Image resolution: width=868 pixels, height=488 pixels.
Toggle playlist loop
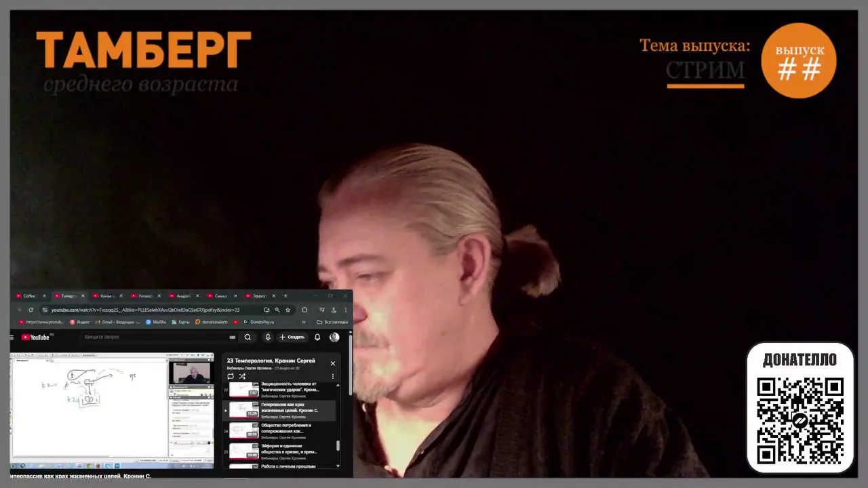click(231, 376)
